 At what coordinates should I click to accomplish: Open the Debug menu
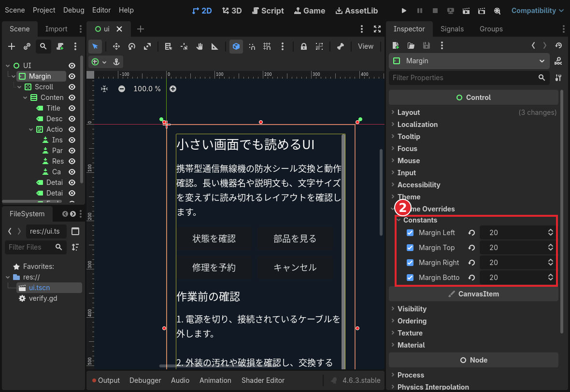(x=74, y=10)
